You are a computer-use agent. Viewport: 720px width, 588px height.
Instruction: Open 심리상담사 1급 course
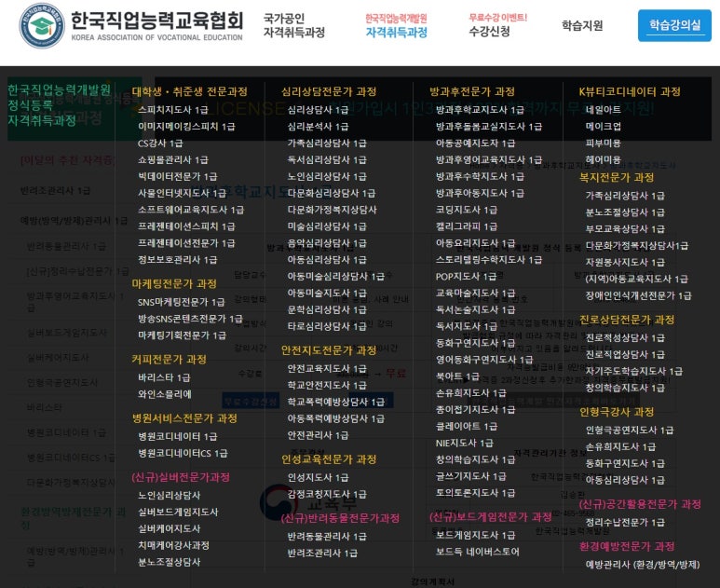318,110
